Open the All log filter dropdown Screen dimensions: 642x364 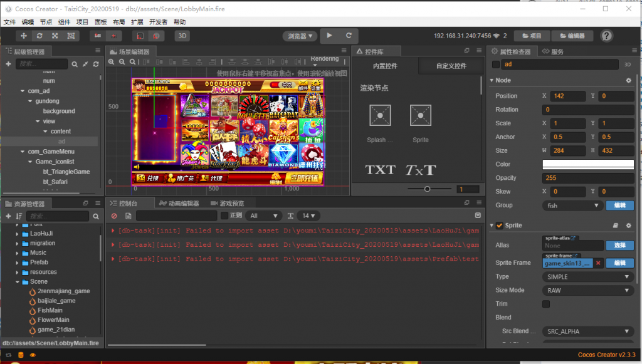pyautogui.click(x=264, y=216)
